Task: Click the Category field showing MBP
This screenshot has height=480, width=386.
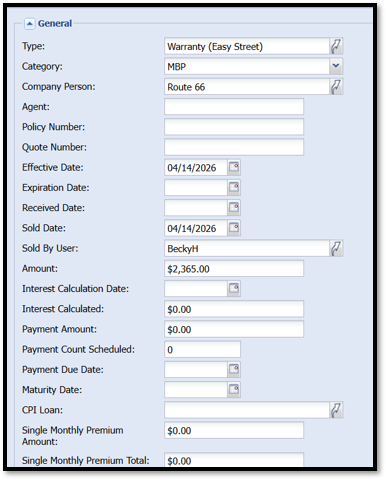Action: (x=247, y=66)
